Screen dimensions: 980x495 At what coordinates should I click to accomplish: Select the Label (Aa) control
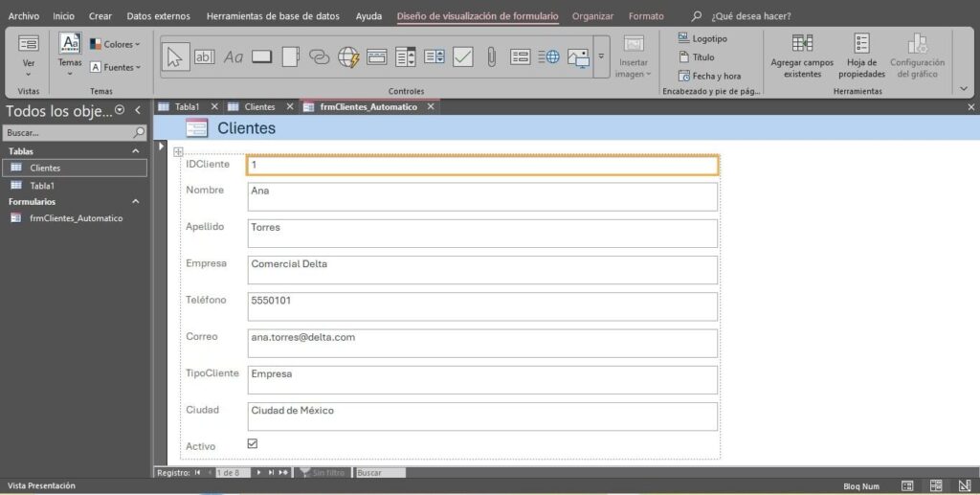(234, 57)
